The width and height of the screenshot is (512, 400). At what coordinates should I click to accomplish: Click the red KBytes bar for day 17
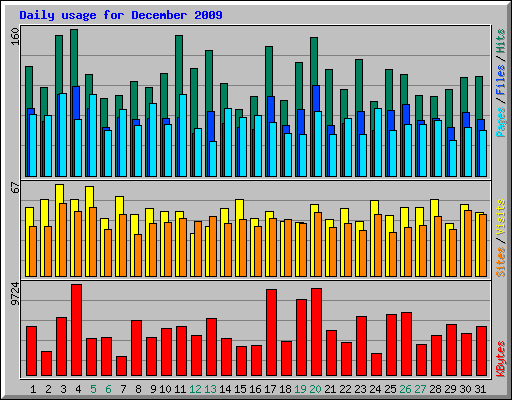click(271, 333)
